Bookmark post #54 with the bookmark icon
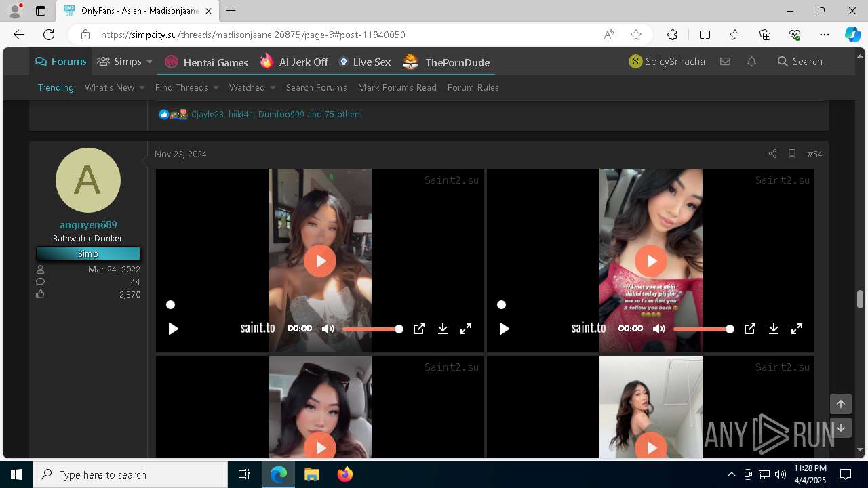 point(791,154)
